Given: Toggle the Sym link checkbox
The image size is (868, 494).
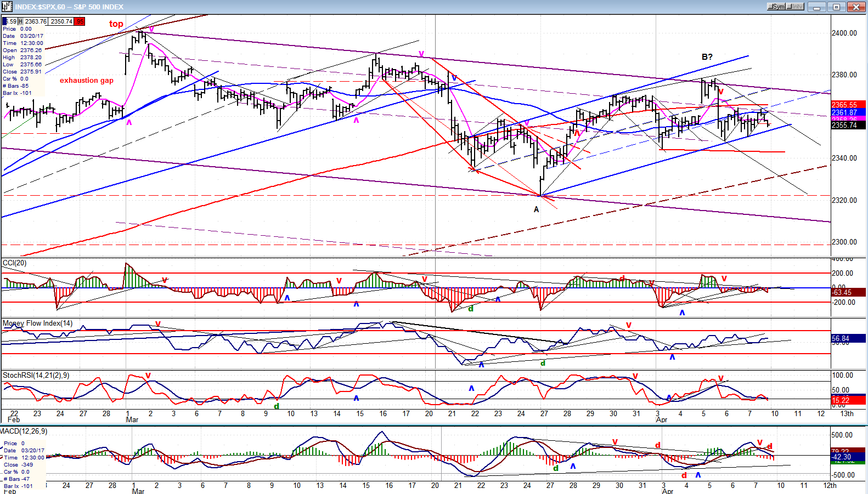Looking at the screenshot, I should [x=776, y=7].
